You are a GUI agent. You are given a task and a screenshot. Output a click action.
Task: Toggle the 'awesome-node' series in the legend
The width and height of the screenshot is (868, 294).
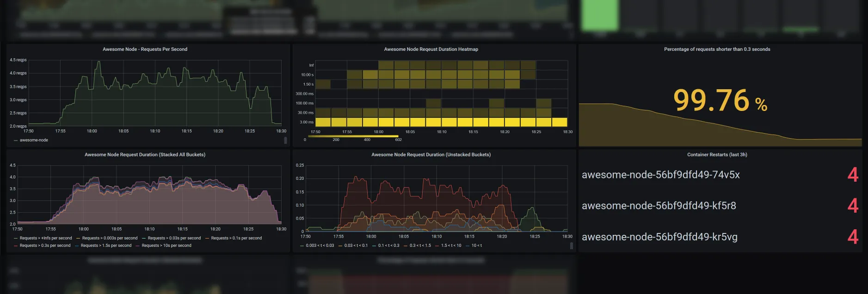coord(34,140)
